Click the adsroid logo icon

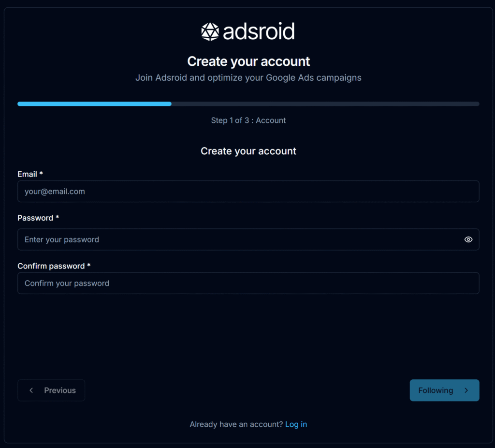coord(210,31)
